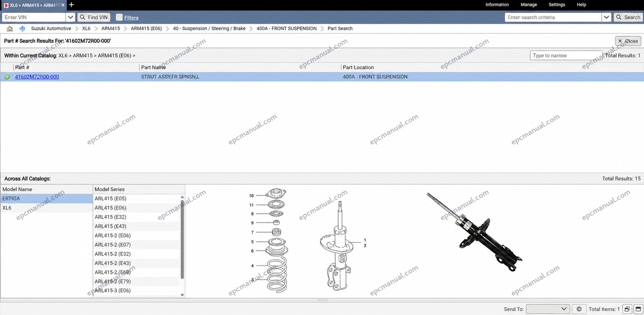Click the Type to narrow field
This screenshot has width=644, height=315.
coord(566,55)
